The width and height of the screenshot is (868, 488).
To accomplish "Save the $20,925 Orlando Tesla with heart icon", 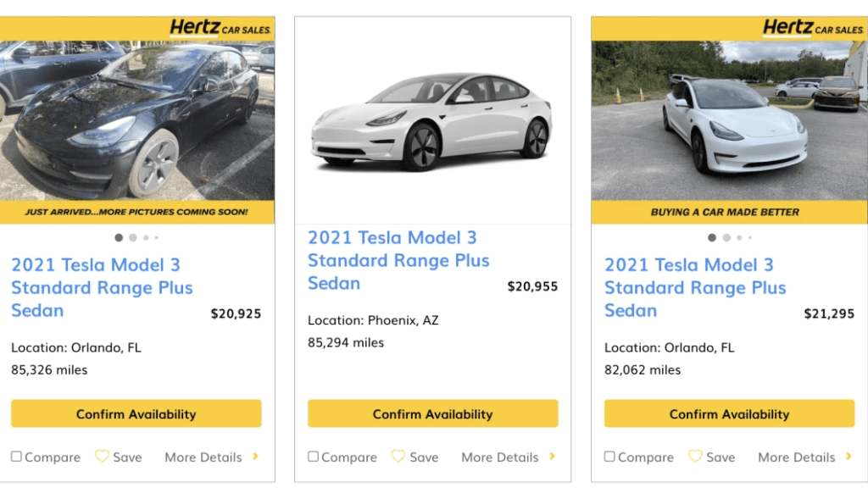I will tap(102, 457).
